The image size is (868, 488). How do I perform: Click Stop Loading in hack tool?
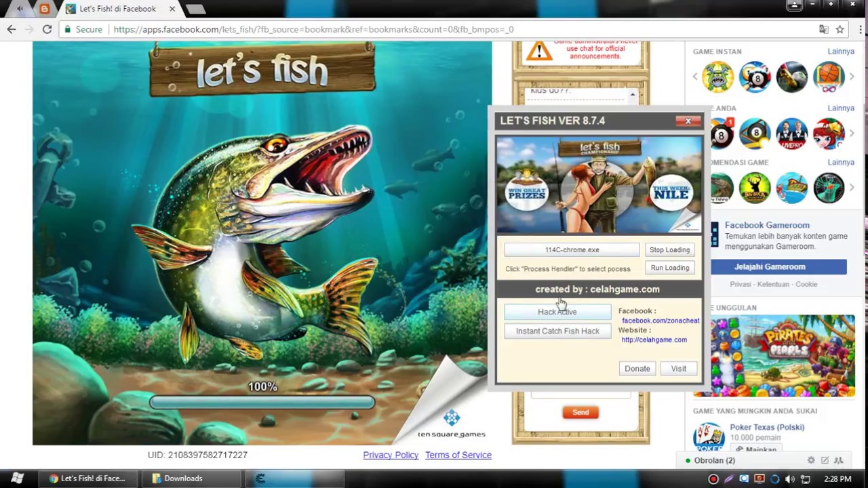point(669,249)
